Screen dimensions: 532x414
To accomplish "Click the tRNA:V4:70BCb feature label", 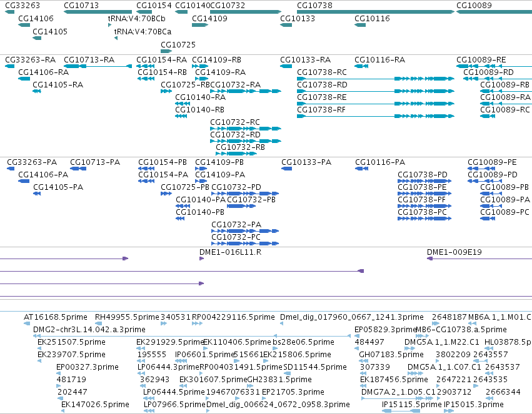I will click(137, 18).
